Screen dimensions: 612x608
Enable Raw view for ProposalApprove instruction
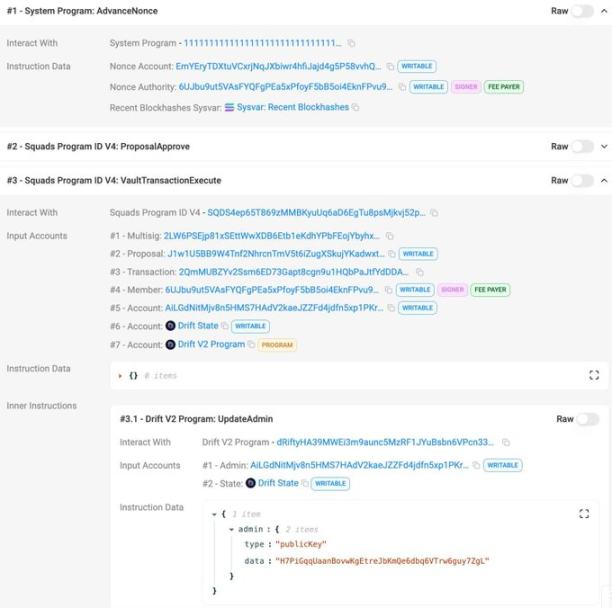point(582,146)
